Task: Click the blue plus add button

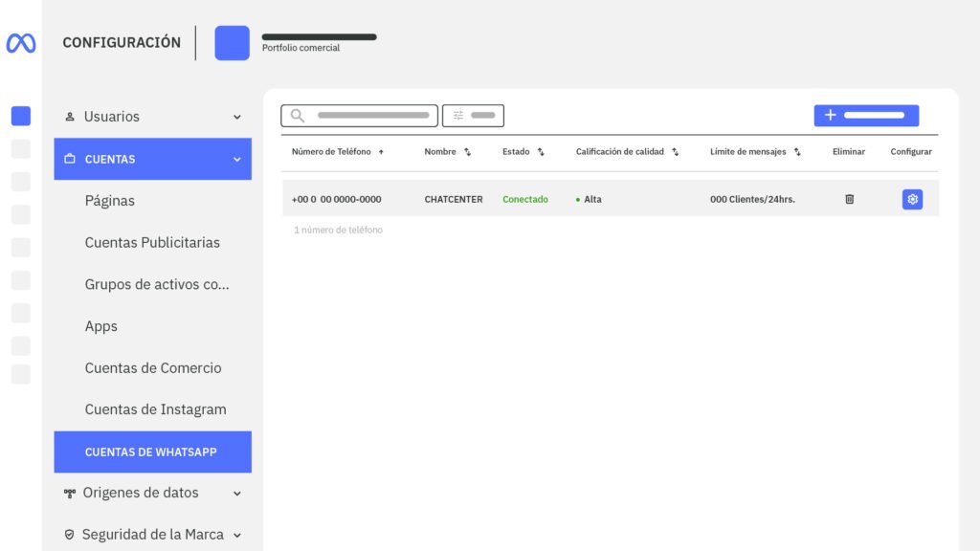Action: [866, 116]
